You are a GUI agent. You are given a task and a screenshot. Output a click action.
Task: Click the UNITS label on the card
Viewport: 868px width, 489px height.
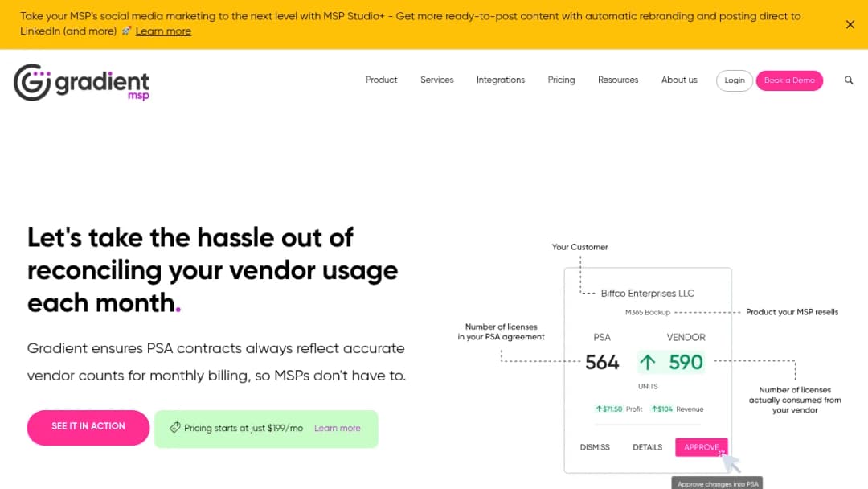[648, 387]
